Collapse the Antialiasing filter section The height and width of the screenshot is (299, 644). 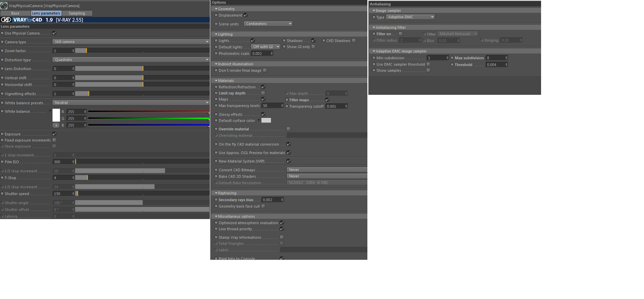[374, 27]
